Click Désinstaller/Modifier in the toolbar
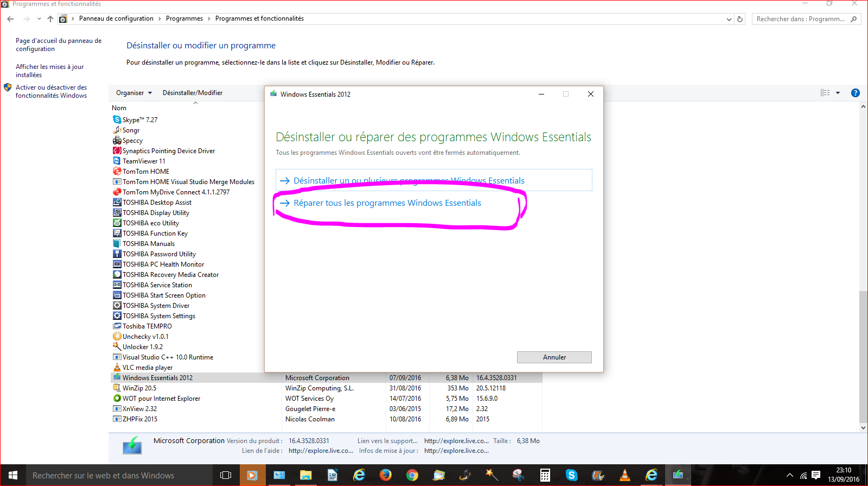868x486 pixels. tap(193, 93)
